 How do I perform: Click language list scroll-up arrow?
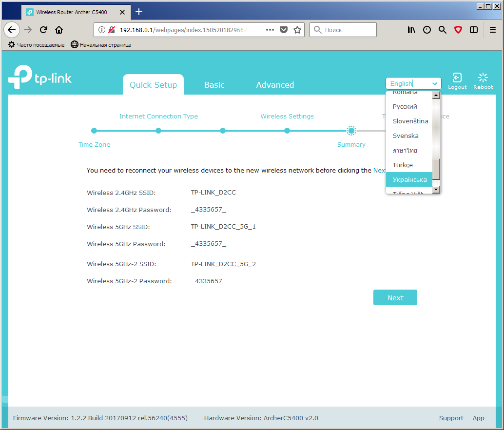[436, 95]
